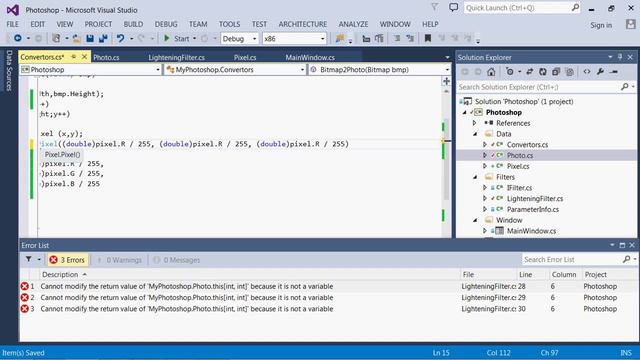The width and height of the screenshot is (640, 360).
Task: Toggle pin on Convertors.cs tab
Action: click(x=73, y=57)
